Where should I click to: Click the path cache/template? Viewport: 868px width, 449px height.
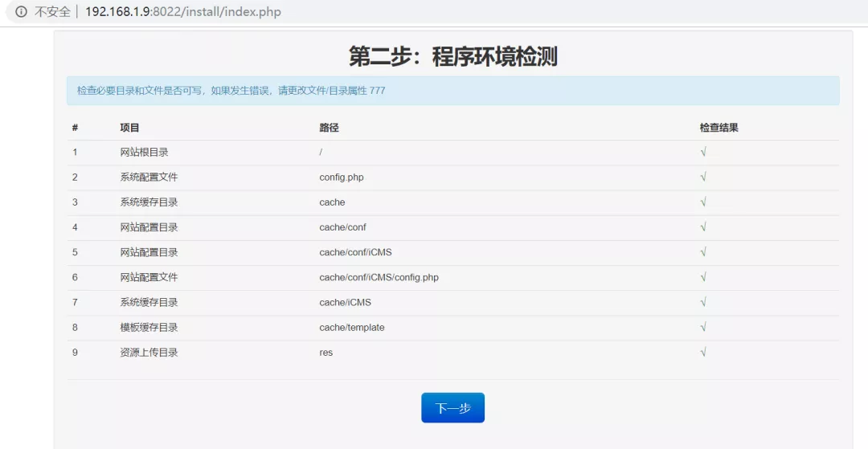pyautogui.click(x=351, y=328)
